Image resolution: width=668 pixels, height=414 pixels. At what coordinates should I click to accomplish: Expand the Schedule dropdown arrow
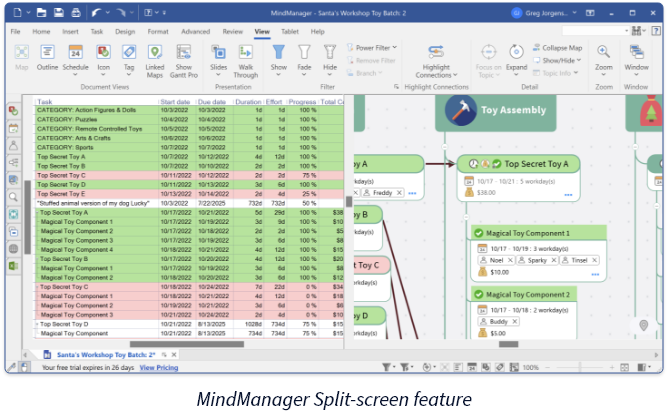[x=75, y=75]
